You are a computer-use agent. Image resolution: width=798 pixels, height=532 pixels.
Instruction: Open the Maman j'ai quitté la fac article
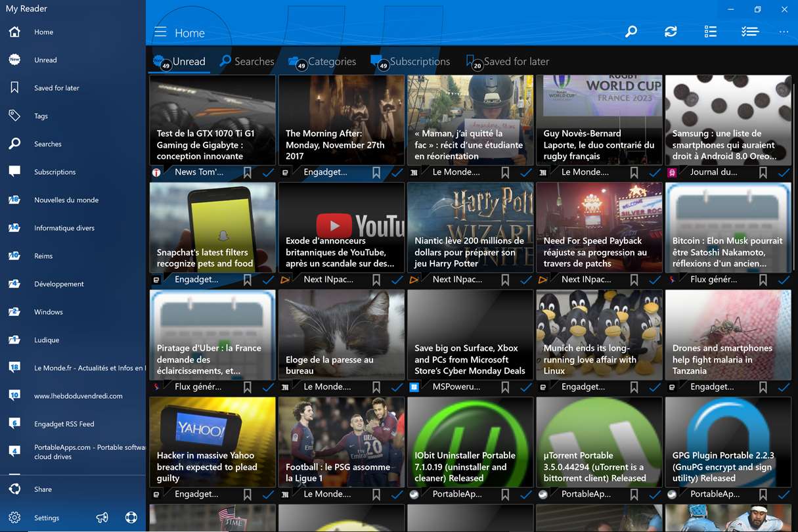(469, 120)
